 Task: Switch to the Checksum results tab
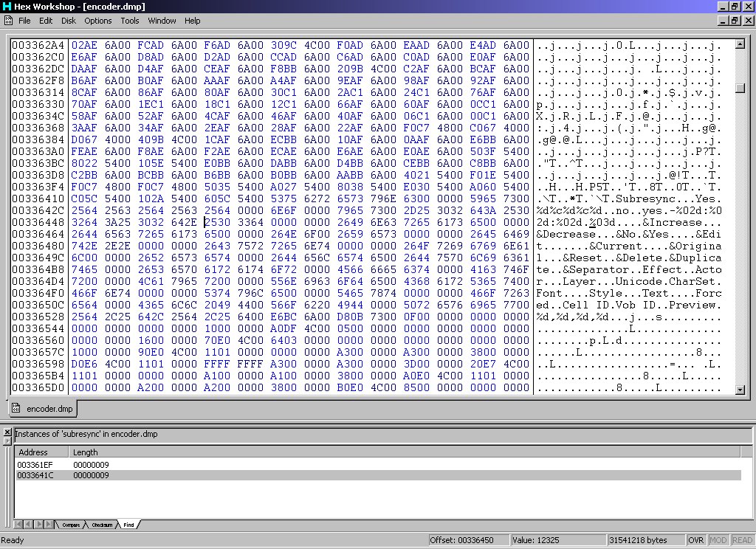(102, 525)
